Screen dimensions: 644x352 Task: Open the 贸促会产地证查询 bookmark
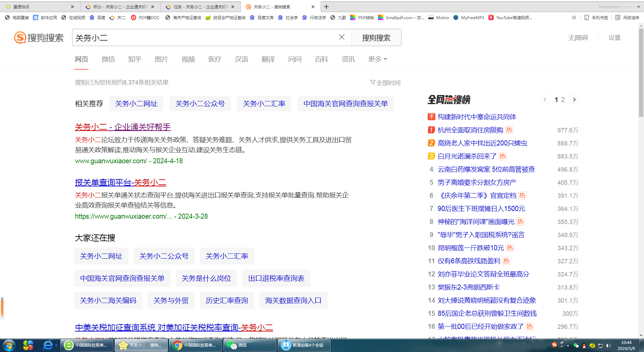pos(225,17)
